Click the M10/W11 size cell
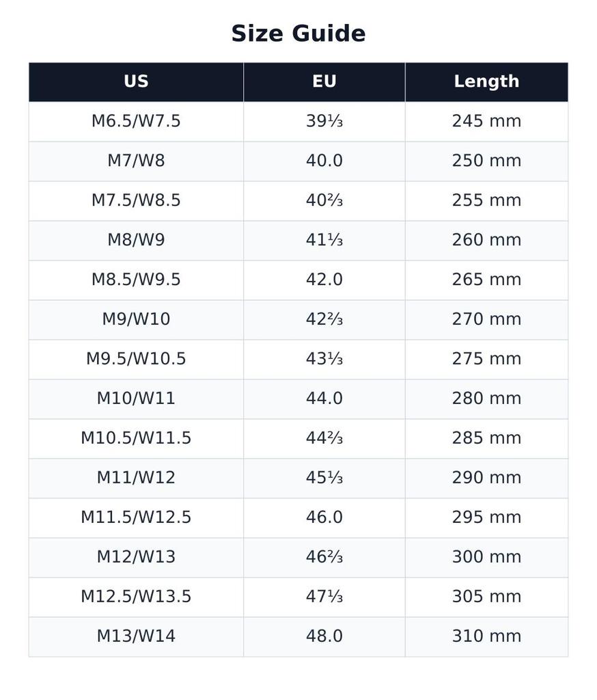This screenshot has width=597, height=700. 136,399
